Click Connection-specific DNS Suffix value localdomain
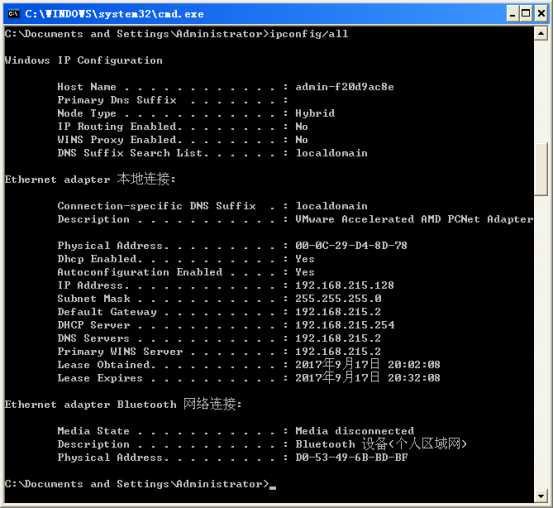 pyautogui.click(x=332, y=206)
